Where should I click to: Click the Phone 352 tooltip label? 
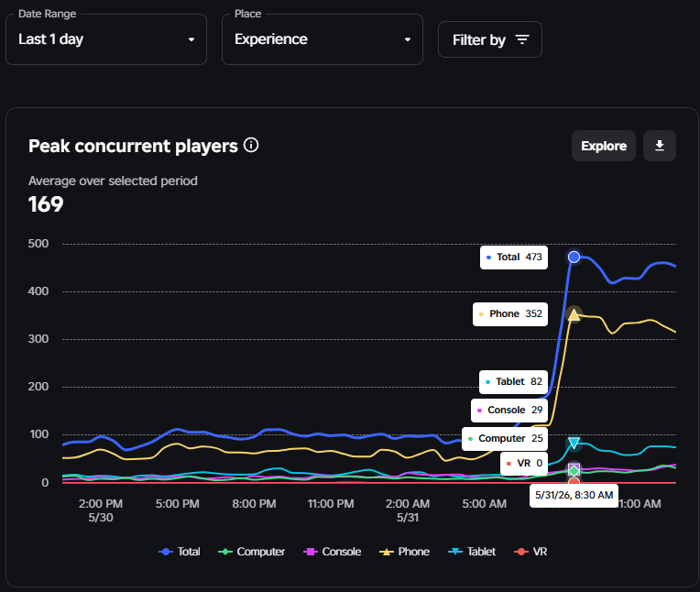(510, 313)
